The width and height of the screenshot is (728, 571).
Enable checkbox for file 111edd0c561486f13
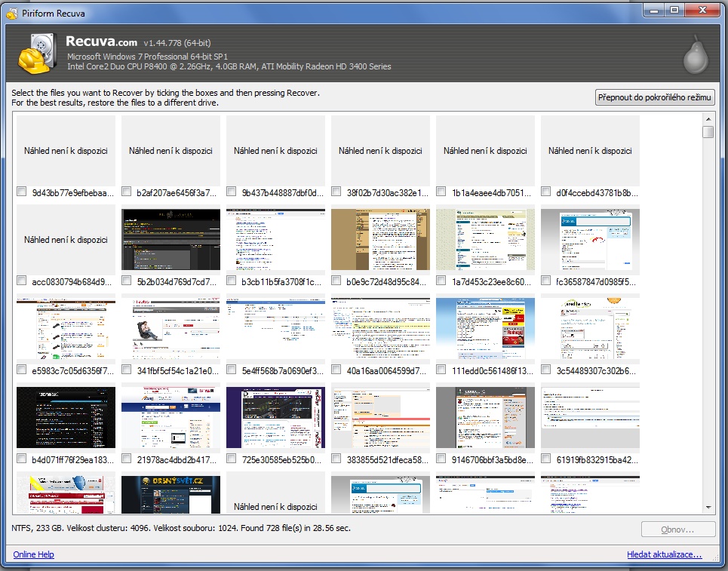pyautogui.click(x=441, y=370)
